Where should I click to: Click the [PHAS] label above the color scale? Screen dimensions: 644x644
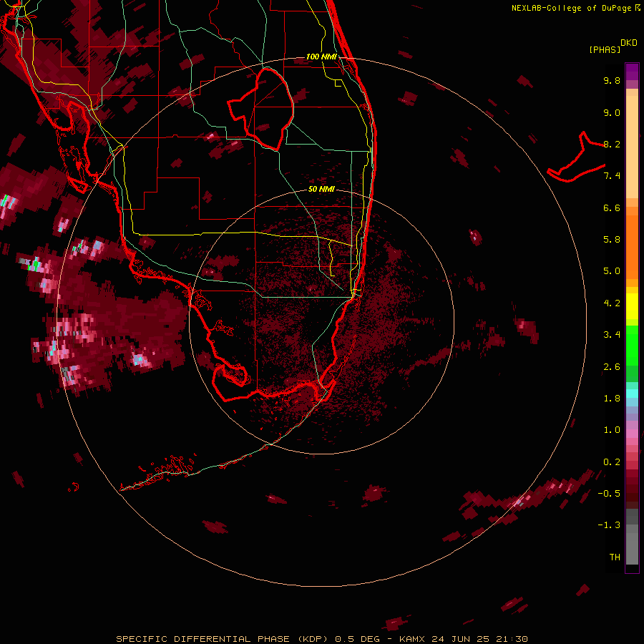(605, 49)
